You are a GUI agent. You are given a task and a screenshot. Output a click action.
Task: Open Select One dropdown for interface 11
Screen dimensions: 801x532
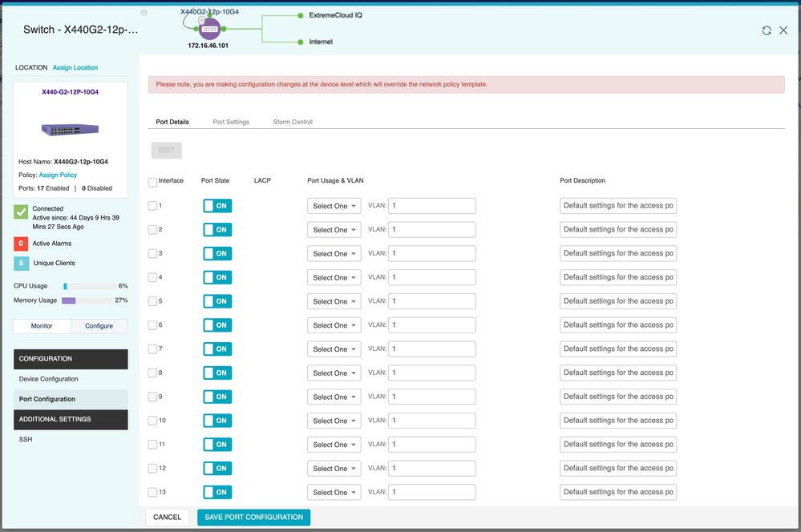point(334,444)
